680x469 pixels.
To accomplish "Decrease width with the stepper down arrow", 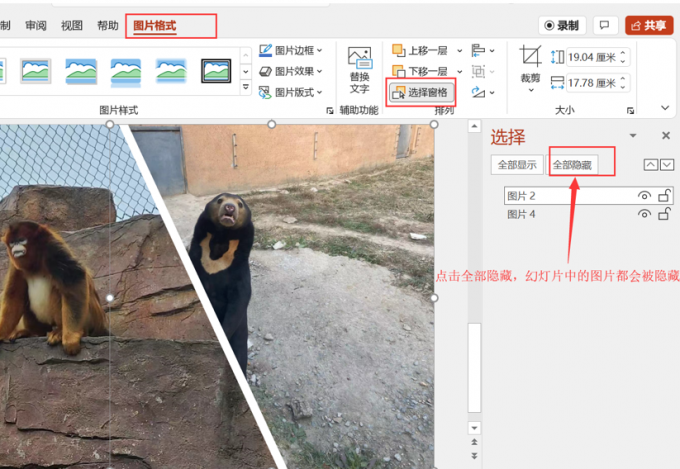I will click(x=623, y=87).
